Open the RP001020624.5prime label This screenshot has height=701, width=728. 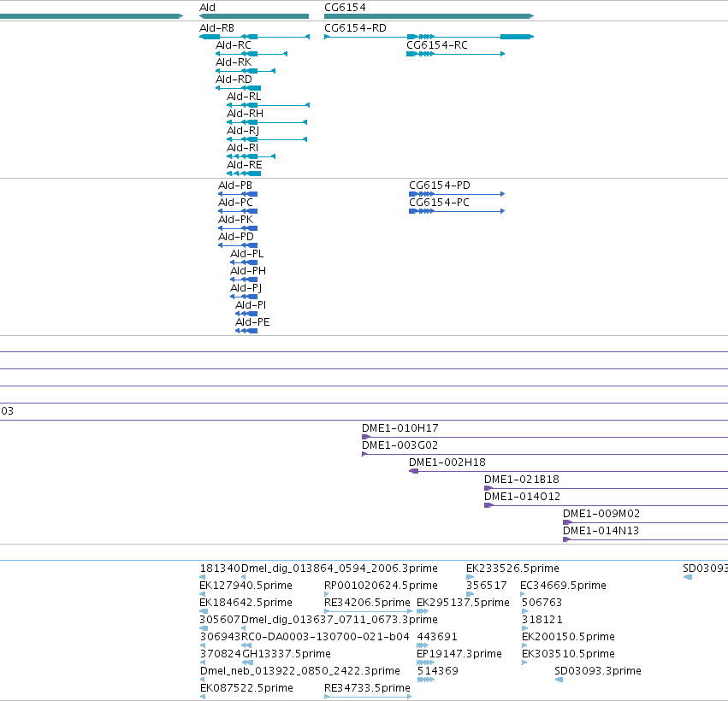point(381,585)
